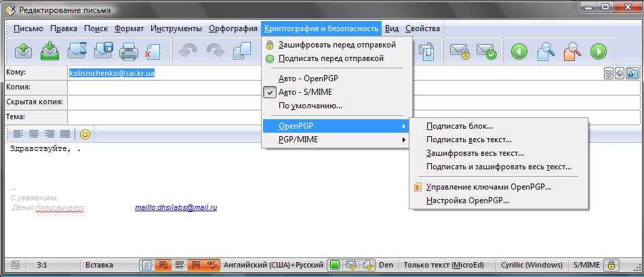
Task: Click the Copy pages icon
Action: point(242,51)
